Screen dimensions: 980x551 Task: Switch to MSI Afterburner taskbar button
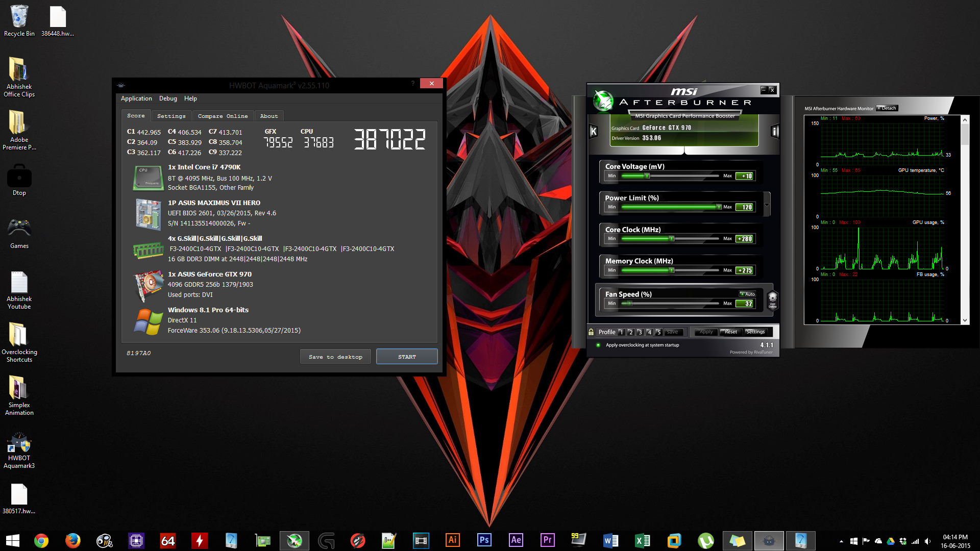coord(295,540)
